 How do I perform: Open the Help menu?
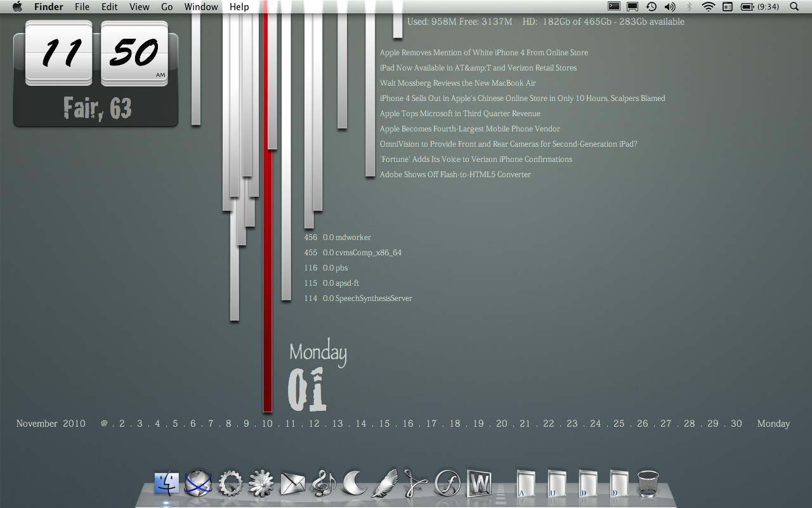(239, 7)
